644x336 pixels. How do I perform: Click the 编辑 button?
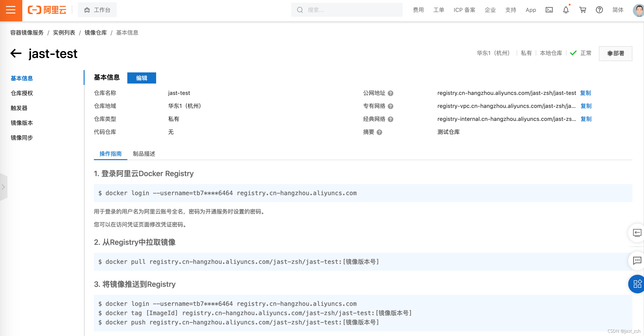click(x=141, y=78)
